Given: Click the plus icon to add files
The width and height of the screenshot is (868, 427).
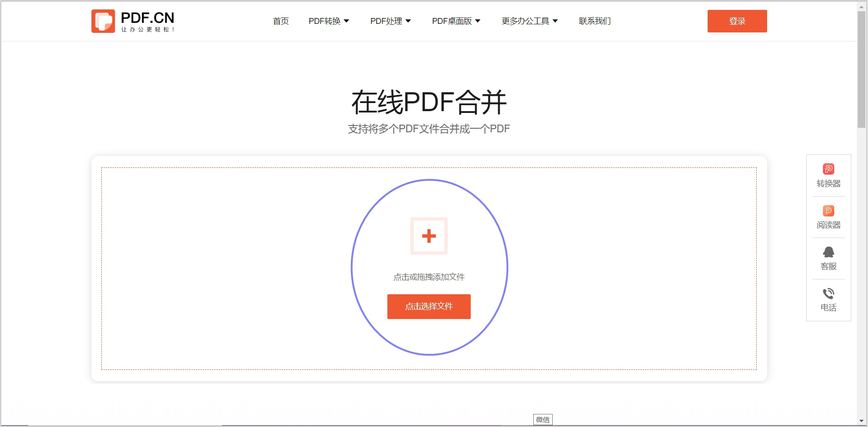Looking at the screenshot, I should (429, 236).
